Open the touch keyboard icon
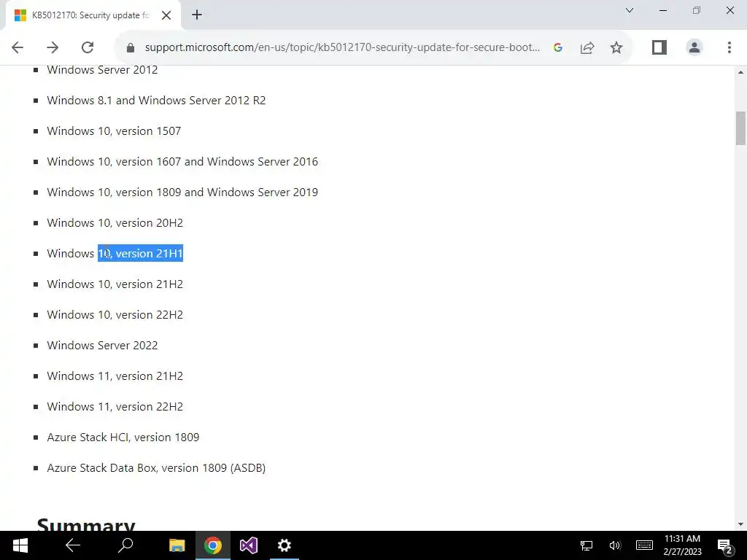The image size is (747, 560). (x=644, y=545)
